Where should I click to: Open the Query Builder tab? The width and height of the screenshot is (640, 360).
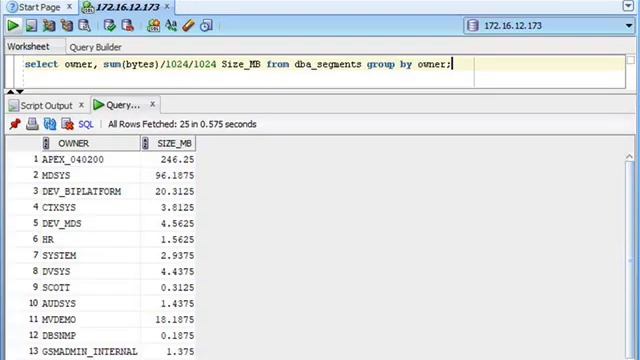coord(96,47)
